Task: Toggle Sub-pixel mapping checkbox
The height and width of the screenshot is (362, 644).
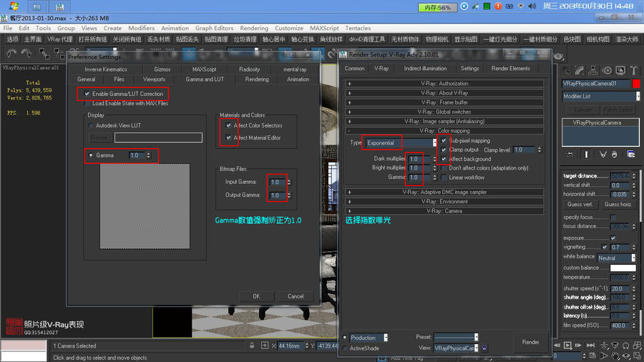Action: [444, 140]
